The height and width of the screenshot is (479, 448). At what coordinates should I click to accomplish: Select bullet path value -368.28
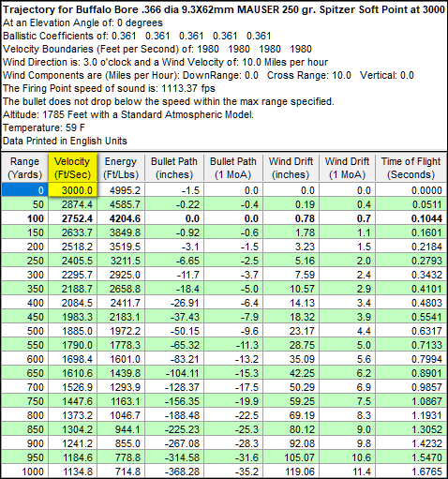(174, 472)
